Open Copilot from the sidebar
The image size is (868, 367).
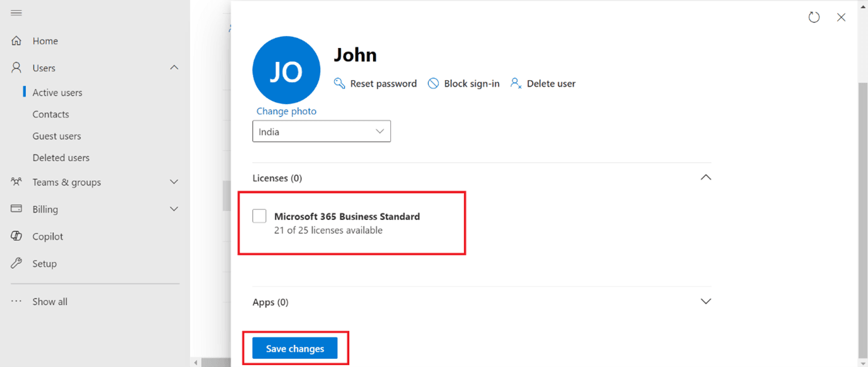[x=17, y=236]
